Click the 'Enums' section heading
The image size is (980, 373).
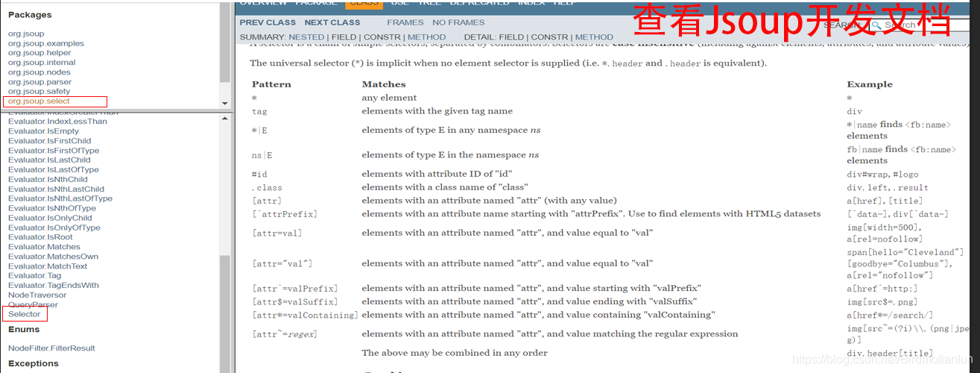pyautogui.click(x=24, y=330)
